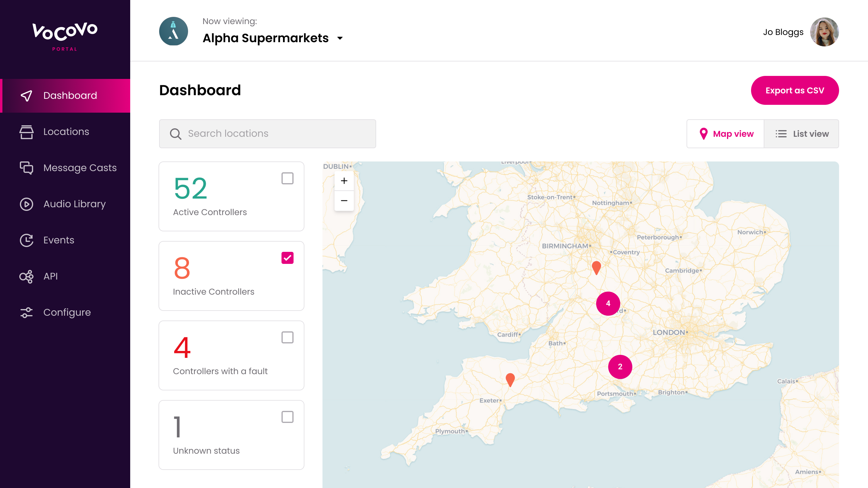Click the Dashboard paper-plane icon

[x=26, y=96]
